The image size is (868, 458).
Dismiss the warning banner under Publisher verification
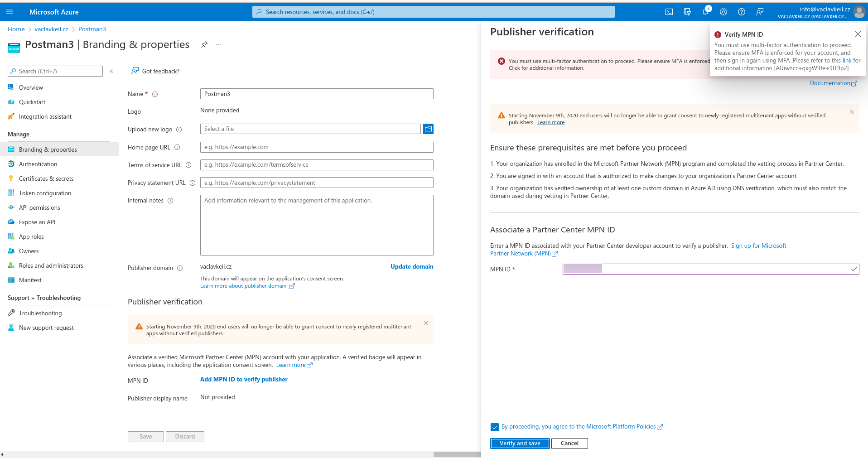[x=426, y=323]
